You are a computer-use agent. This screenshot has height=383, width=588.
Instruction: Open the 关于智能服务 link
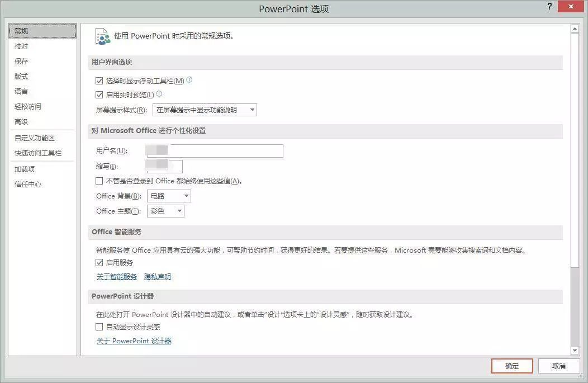(x=117, y=277)
